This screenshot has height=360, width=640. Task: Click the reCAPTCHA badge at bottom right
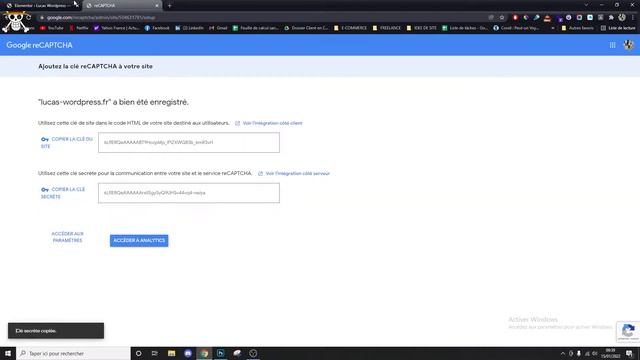628,331
